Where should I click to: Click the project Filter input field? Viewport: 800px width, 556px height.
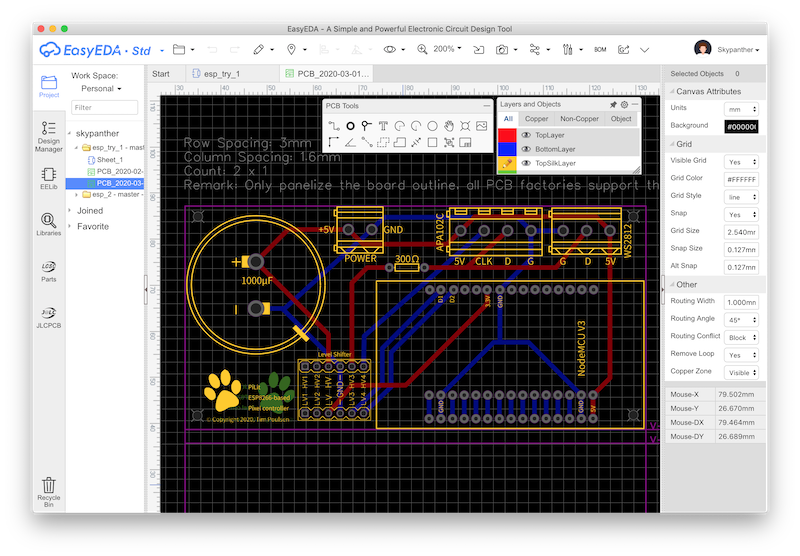pyautogui.click(x=105, y=108)
